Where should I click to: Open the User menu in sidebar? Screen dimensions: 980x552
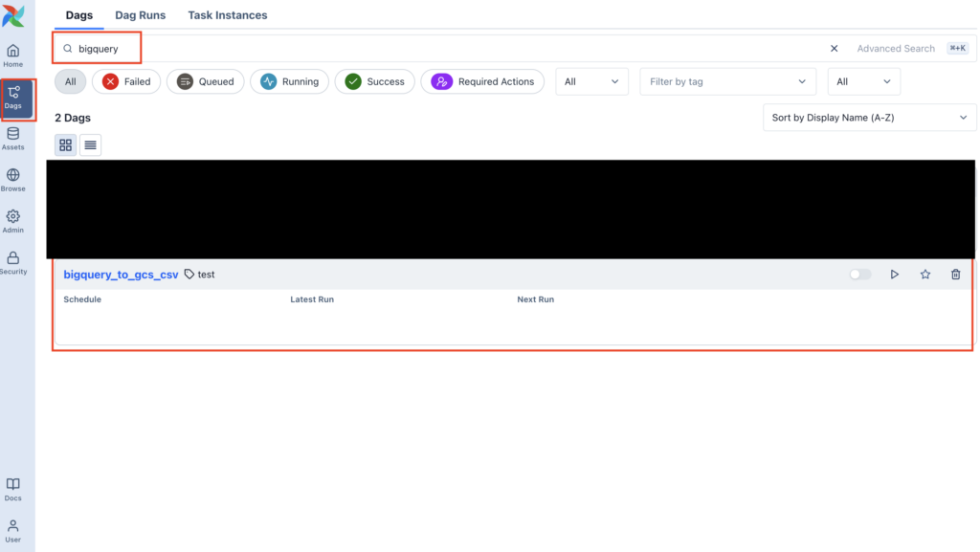point(13,531)
